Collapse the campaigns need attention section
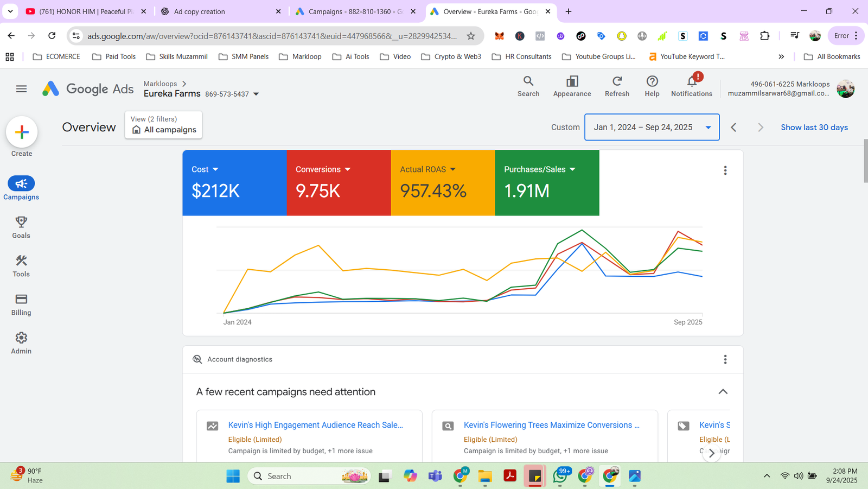Image resolution: width=868 pixels, height=489 pixels. coord(723,391)
